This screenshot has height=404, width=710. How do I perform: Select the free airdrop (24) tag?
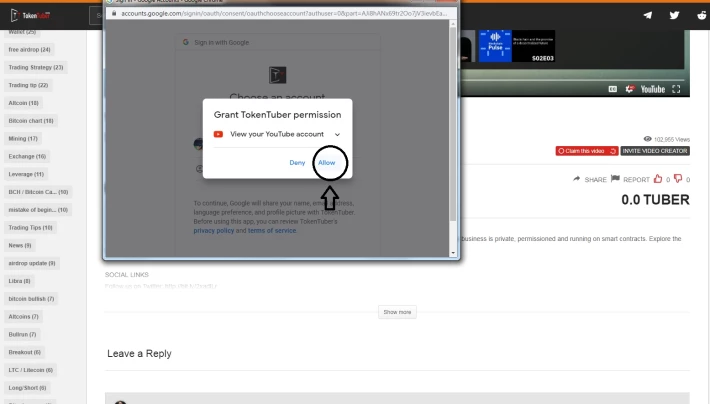coord(29,49)
